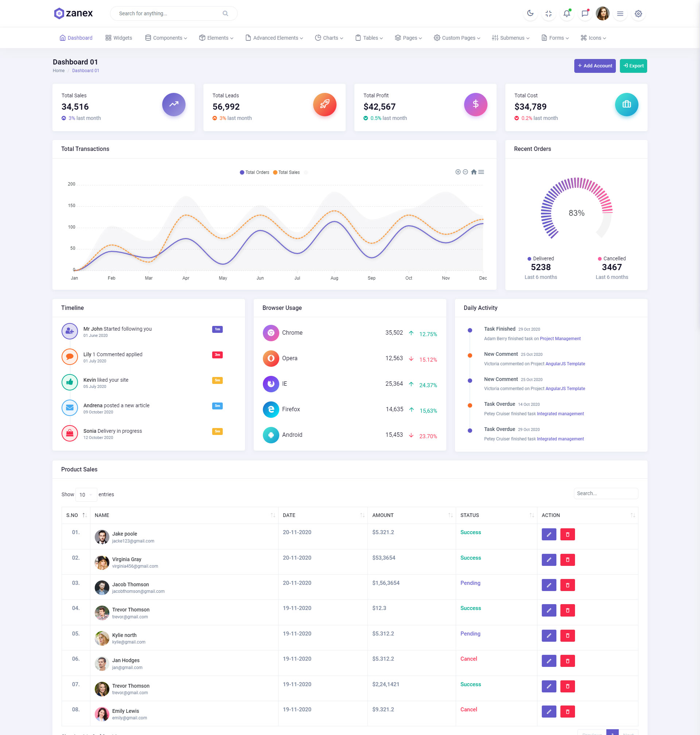Click chart zoom-in icon
Viewport: 700px width, 735px height.
[x=458, y=172]
